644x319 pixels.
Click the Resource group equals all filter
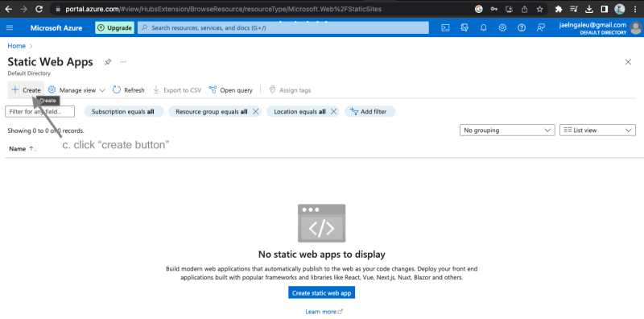[212, 111]
